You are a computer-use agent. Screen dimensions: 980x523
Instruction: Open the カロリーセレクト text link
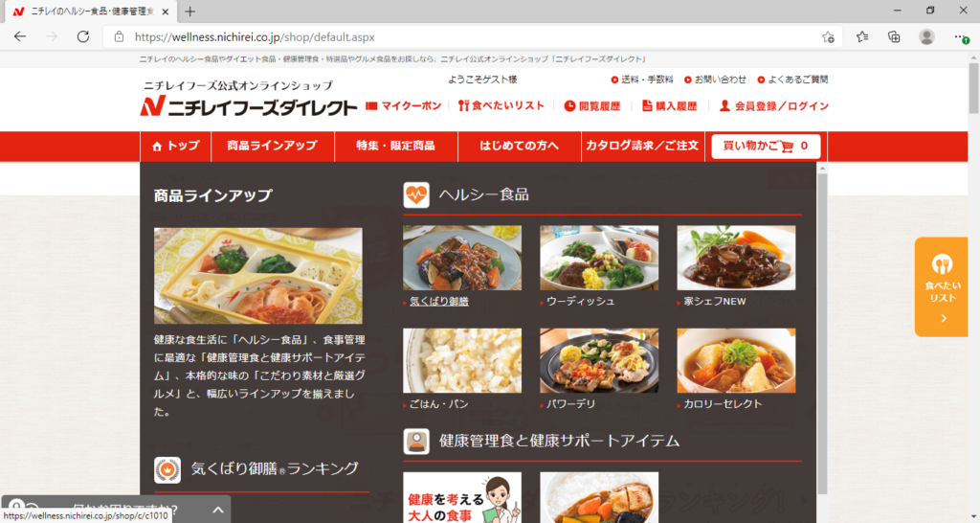click(723, 404)
